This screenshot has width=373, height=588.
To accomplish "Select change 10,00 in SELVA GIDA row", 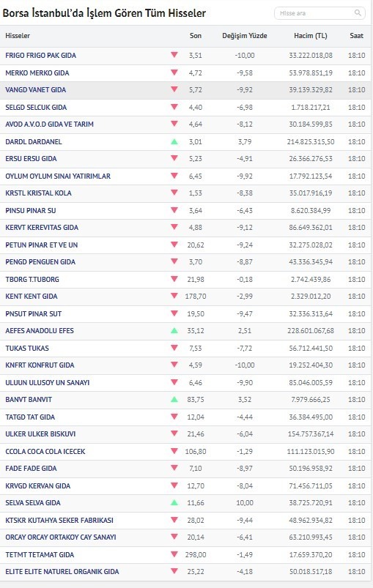I will (x=245, y=503).
